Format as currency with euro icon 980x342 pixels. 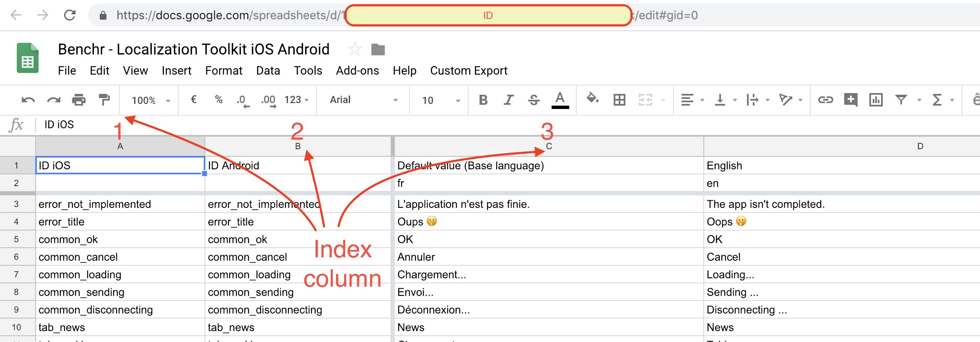pyautogui.click(x=194, y=99)
